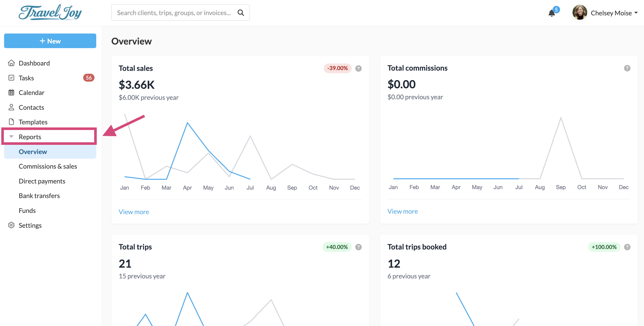
Task: Click the + New button
Action: pyautogui.click(x=50, y=41)
